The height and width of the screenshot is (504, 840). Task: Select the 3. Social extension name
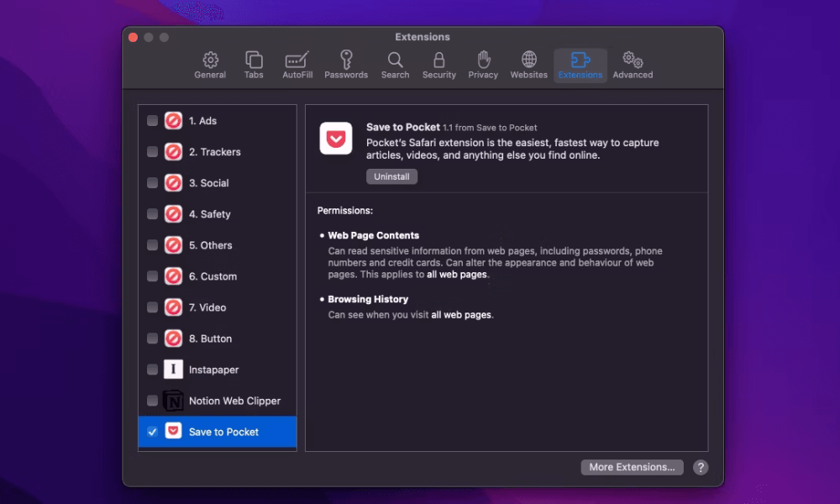click(x=209, y=182)
